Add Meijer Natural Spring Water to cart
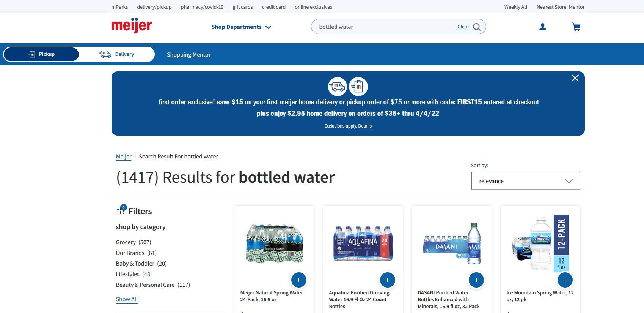This screenshot has height=313, width=644. coord(299,280)
